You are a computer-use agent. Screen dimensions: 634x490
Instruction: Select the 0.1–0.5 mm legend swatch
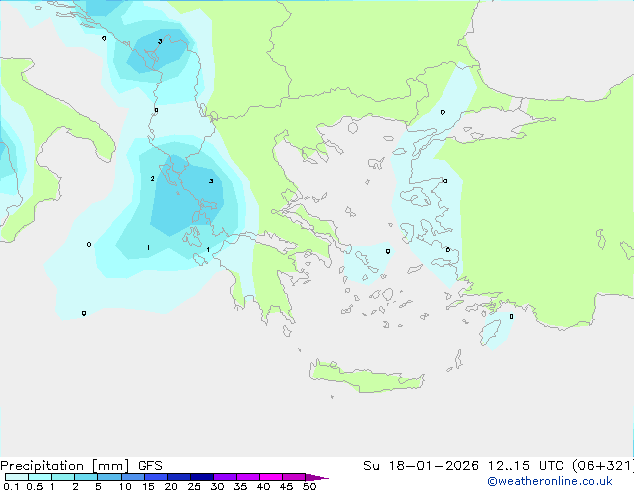(17, 477)
